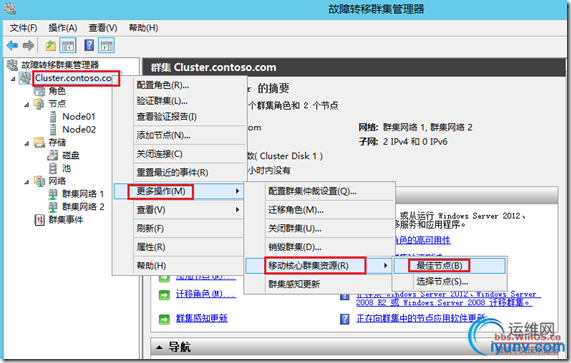Viewport: 571px width, 363px height.
Task: Click the 角色 roles icon in tree
Action: [x=39, y=91]
